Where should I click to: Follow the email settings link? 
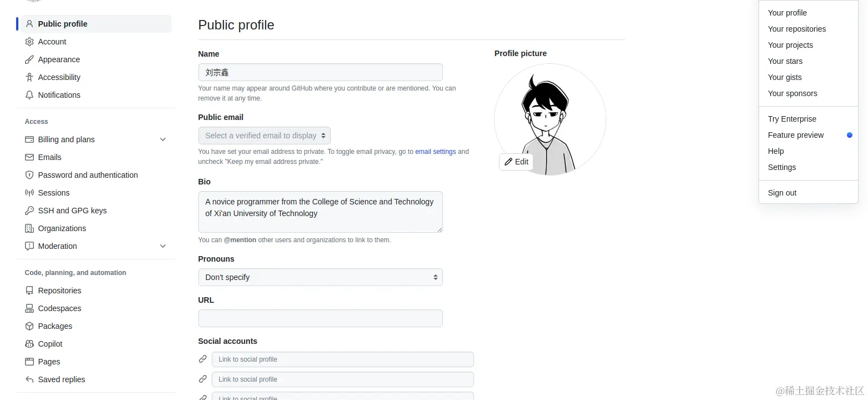(x=435, y=152)
